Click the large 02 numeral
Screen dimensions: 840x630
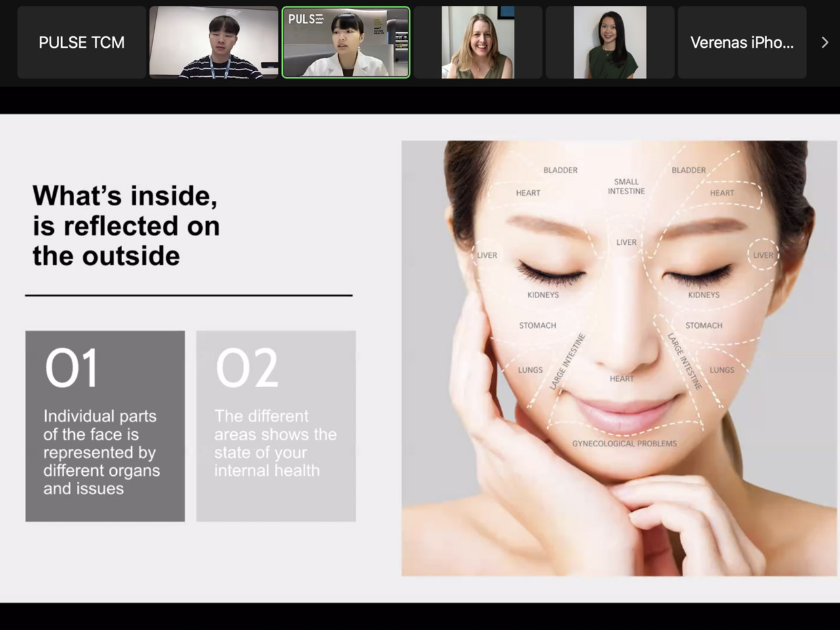click(x=247, y=368)
